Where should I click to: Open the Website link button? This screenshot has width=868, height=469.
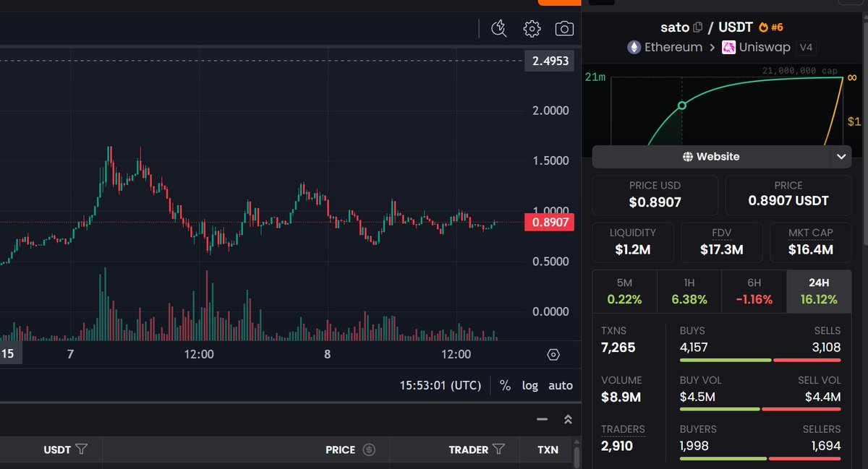pos(712,156)
